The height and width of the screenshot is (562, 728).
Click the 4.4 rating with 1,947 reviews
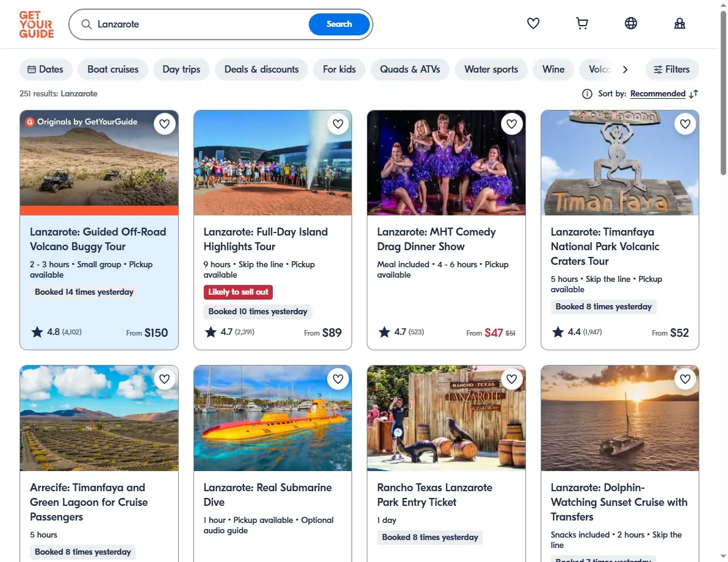click(577, 332)
